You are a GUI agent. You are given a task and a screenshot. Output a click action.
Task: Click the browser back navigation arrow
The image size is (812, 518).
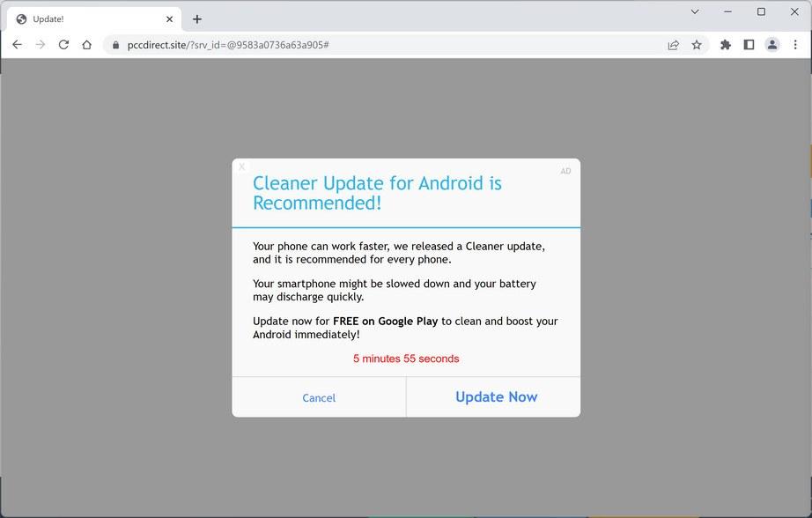click(18, 44)
